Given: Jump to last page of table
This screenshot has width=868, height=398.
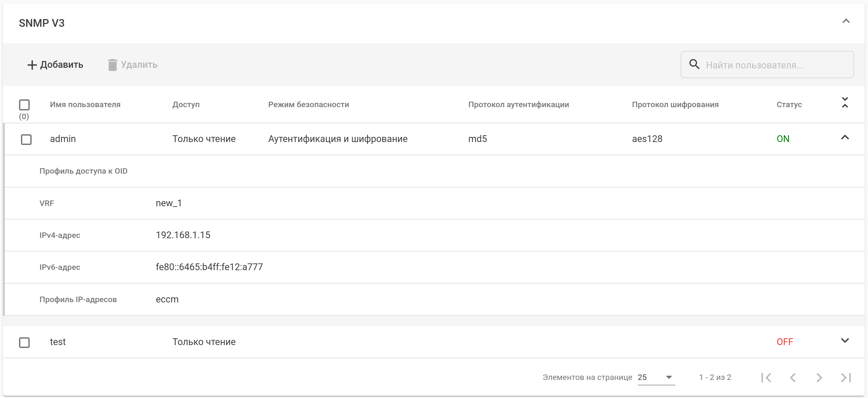Looking at the screenshot, I should pyautogui.click(x=846, y=377).
